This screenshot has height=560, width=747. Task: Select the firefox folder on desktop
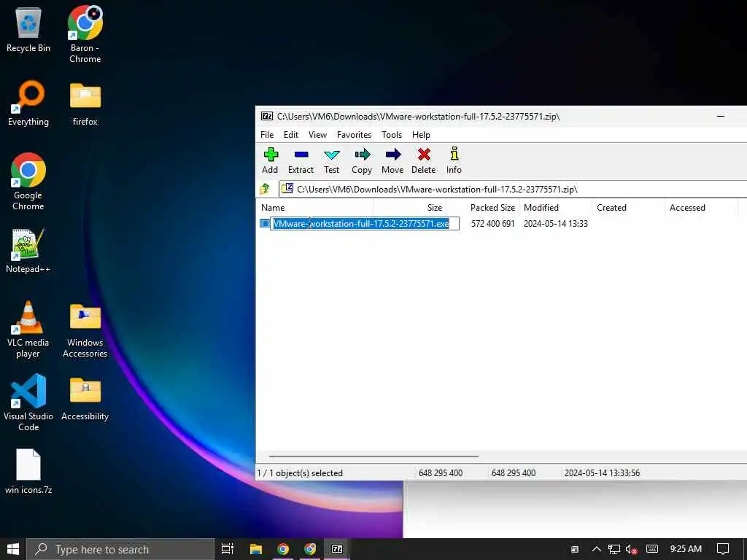tap(85, 103)
